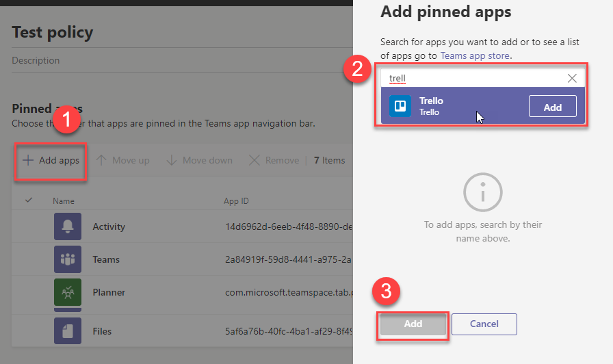Click the app search input field
The height and width of the screenshot is (364, 613).
(x=472, y=78)
